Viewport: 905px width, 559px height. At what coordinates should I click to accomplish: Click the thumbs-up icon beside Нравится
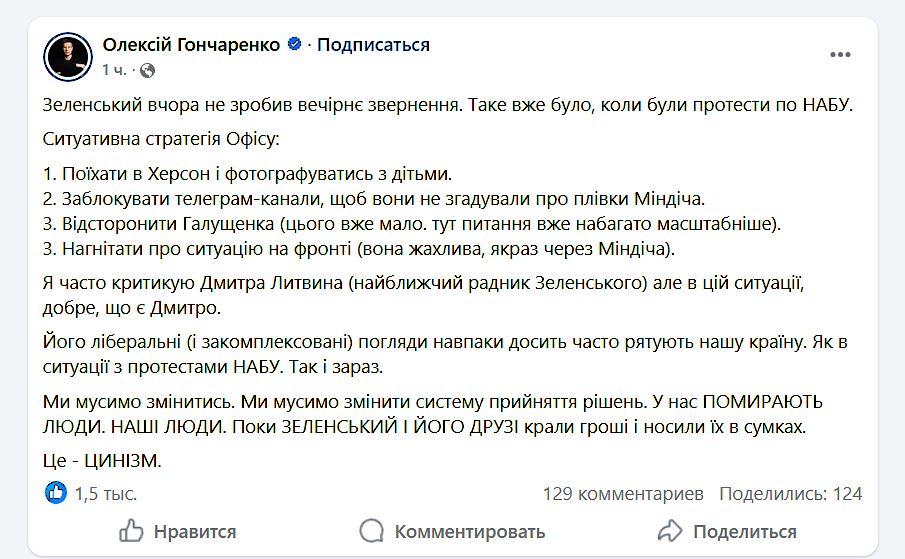pyautogui.click(x=131, y=531)
